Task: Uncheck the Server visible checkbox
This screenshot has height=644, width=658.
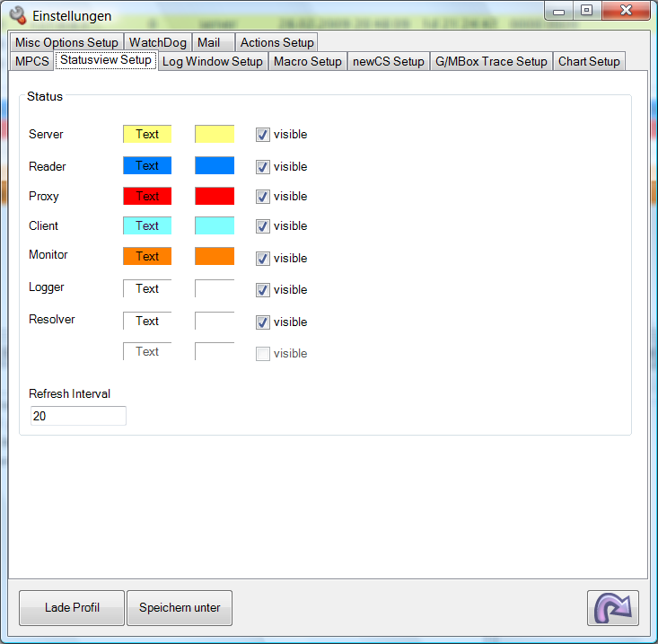Action: point(262,135)
